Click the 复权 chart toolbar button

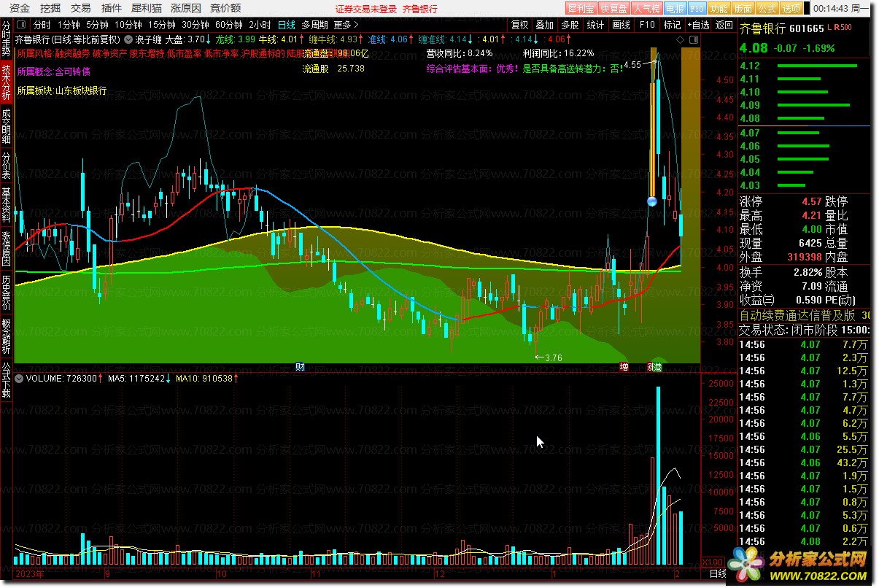coord(519,25)
